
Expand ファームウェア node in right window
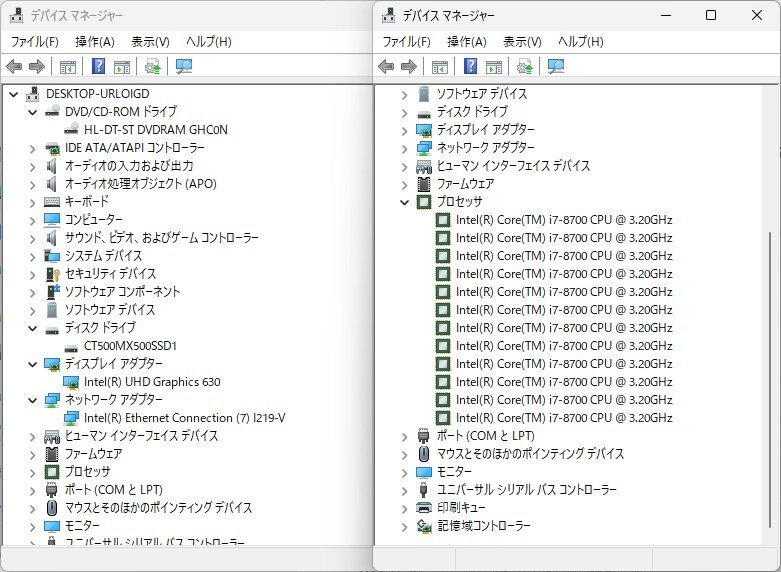pyautogui.click(x=404, y=184)
